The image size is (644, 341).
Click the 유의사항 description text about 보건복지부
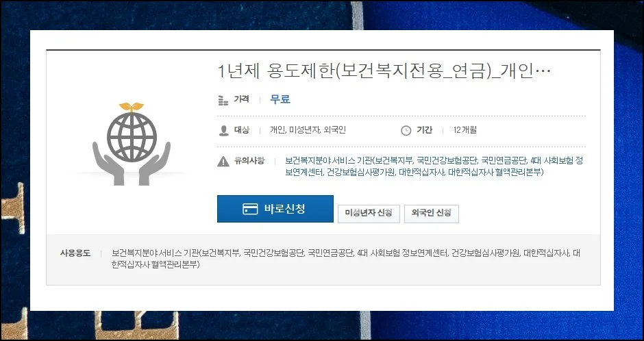(434, 166)
